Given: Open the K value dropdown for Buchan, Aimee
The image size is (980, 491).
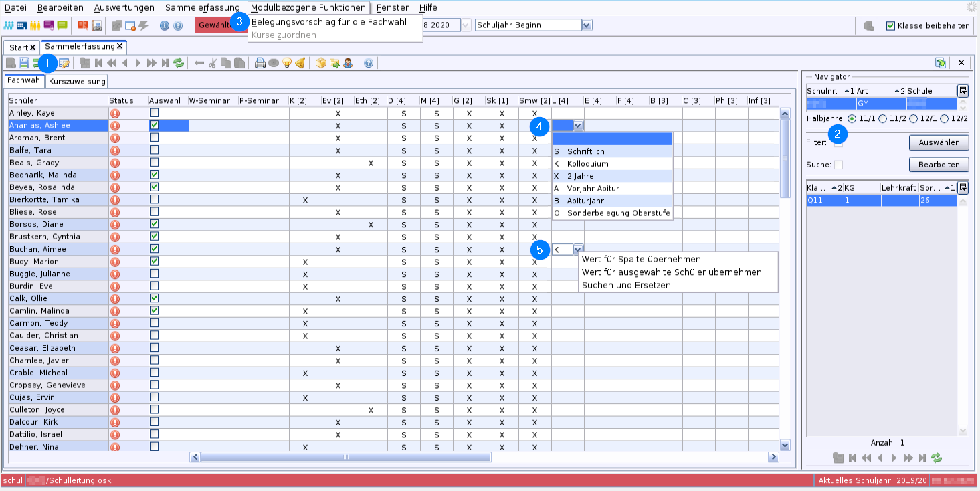Looking at the screenshot, I should pyautogui.click(x=578, y=249).
